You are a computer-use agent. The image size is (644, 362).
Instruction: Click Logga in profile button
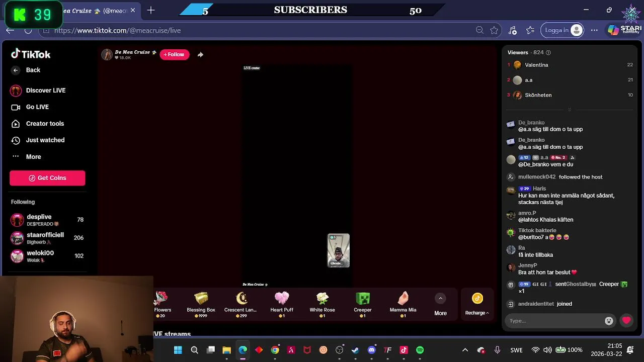point(563,30)
